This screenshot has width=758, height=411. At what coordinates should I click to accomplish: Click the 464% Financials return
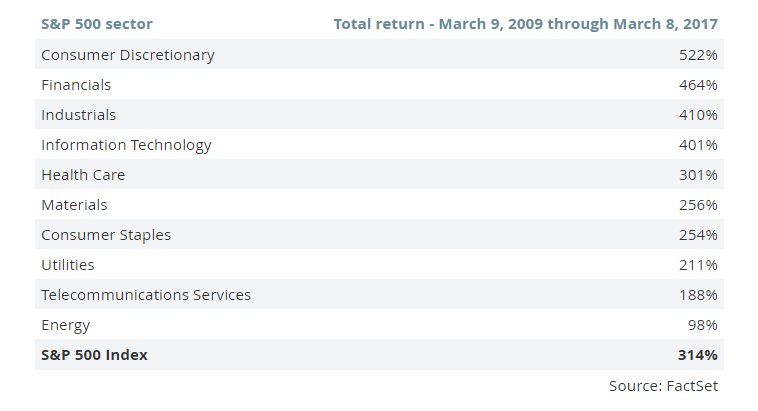699,85
